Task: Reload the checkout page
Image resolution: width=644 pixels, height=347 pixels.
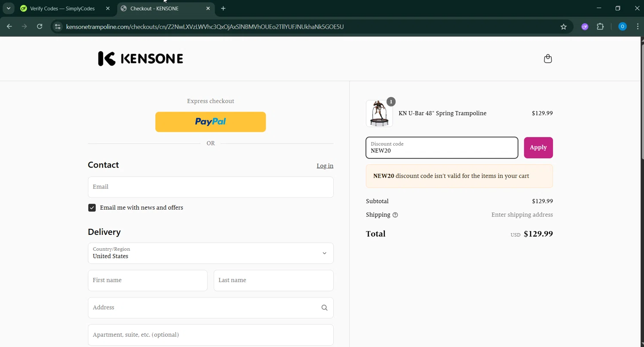Action: [x=39, y=27]
